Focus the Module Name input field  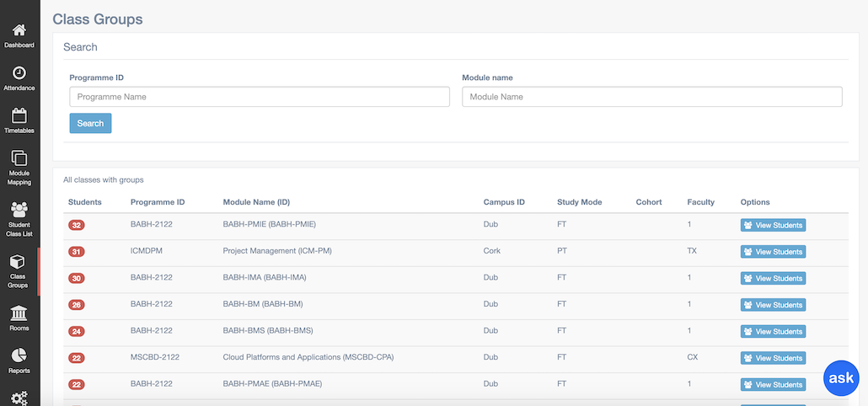651,97
